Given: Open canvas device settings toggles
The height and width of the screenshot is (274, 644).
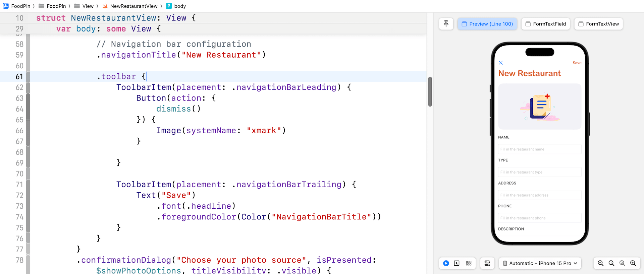Looking at the screenshot, I should coord(487,263).
